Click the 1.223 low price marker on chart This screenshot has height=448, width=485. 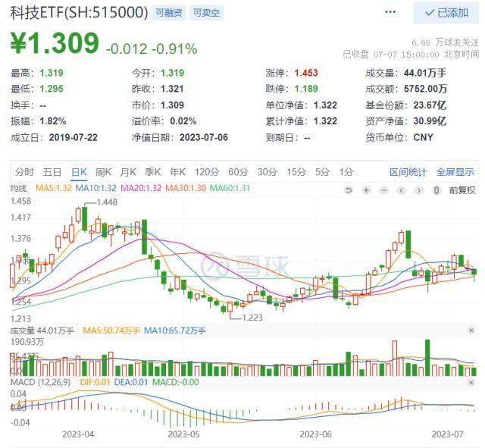(252, 318)
